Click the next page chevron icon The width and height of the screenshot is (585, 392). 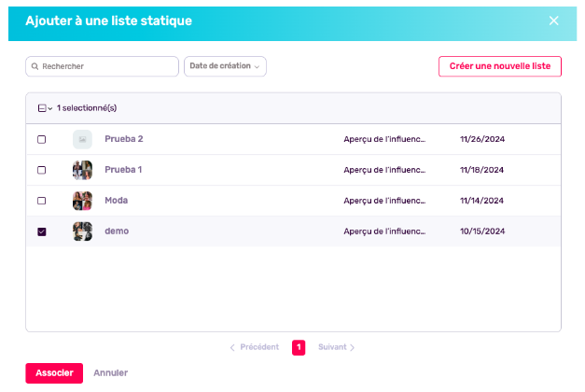353,347
